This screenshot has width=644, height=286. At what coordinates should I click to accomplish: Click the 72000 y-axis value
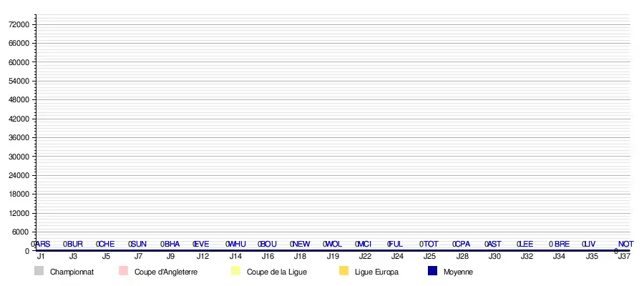coord(18,25)
